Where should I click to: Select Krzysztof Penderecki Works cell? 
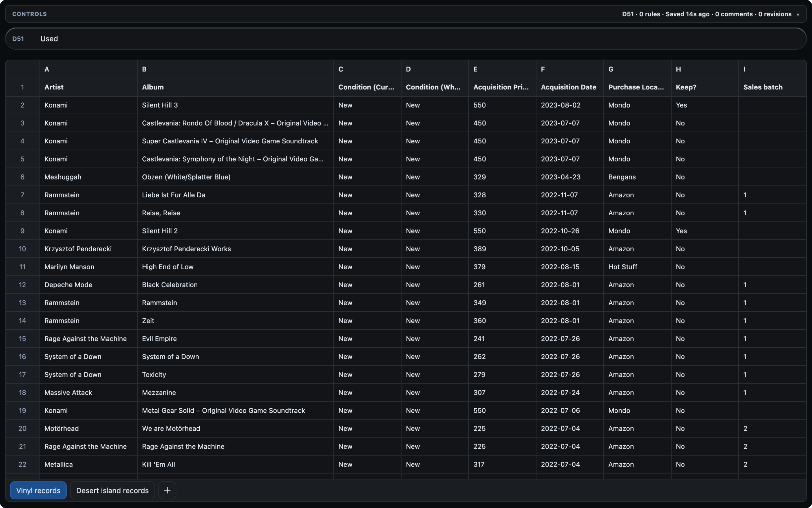(235, 249)
